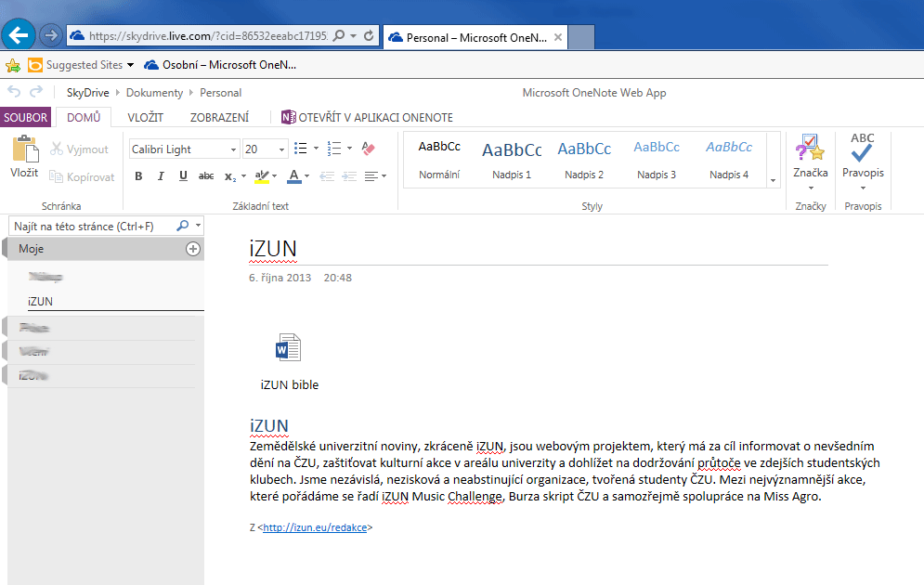Open Pravopis spell check
The height and width of the screenshot is (585, 924).
pyautogui.click(x=863, y=154)
